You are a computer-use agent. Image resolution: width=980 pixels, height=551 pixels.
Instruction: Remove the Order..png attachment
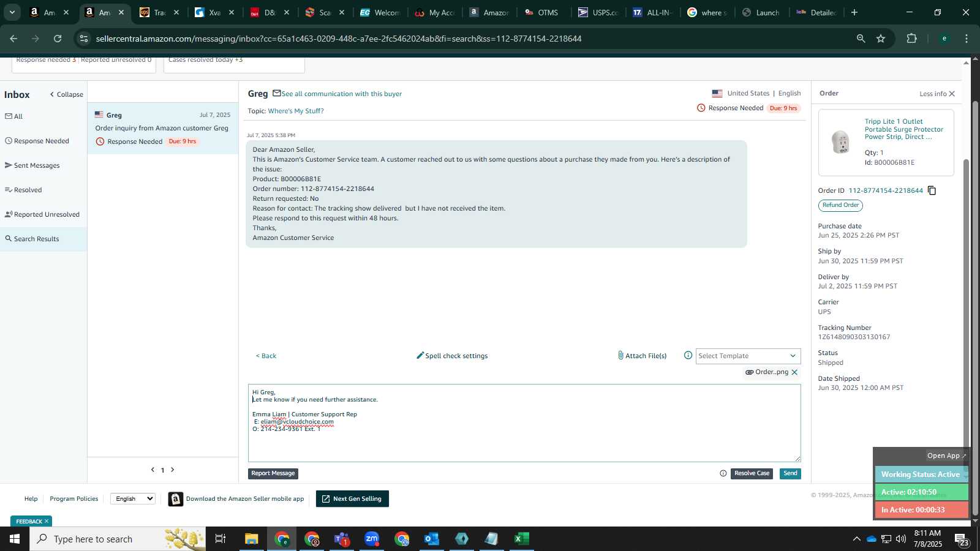pos(794,372)
